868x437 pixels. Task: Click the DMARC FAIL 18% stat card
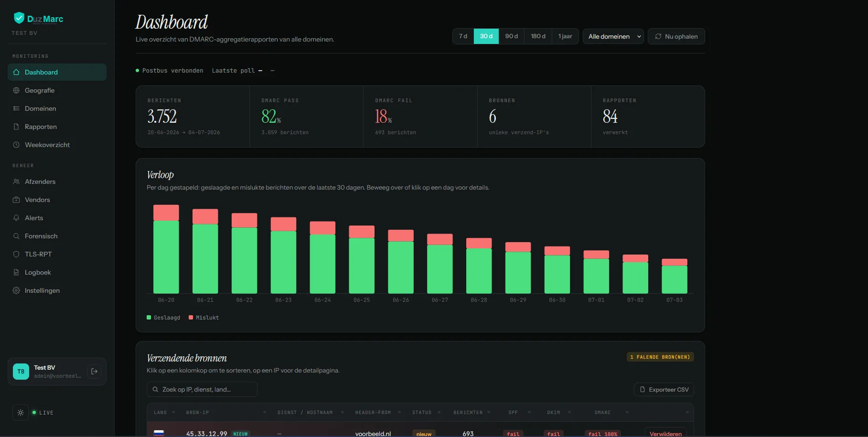(420, 117)
